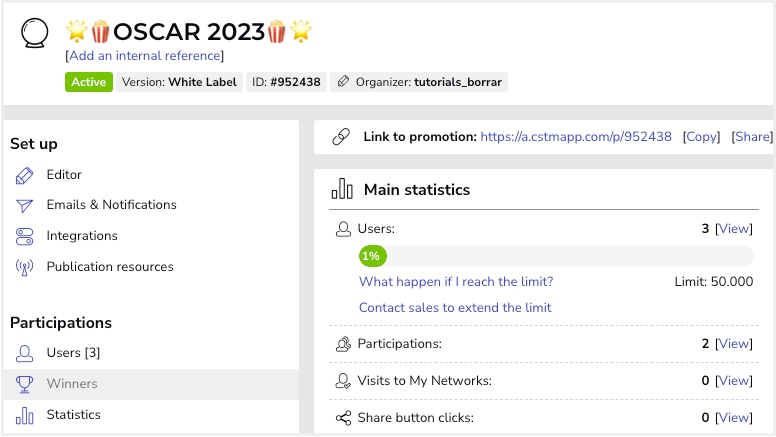Click the pencil icon next to Organizer
Image resolution: width=776 pixels, height=437 pixels.
click(x=343, y=82)
